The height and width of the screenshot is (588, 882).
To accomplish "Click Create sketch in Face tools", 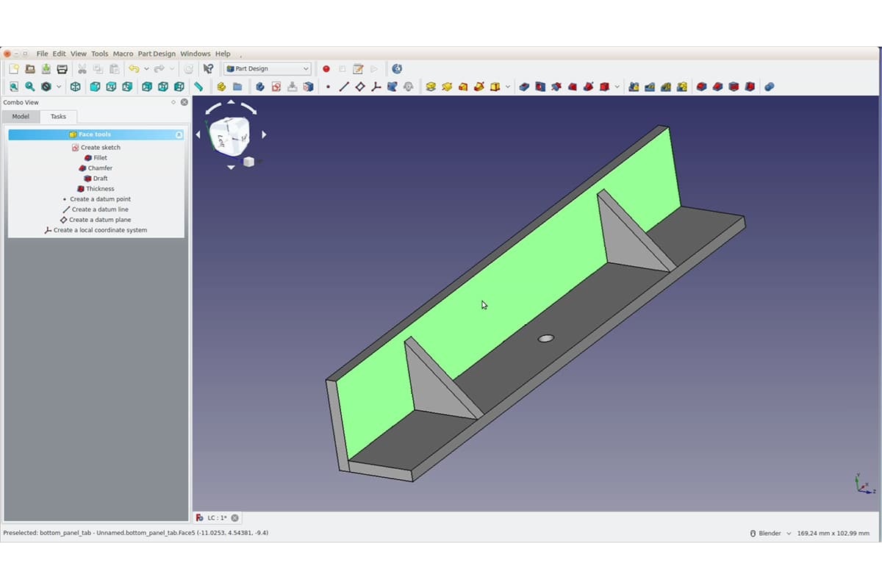I will (96, 148).
